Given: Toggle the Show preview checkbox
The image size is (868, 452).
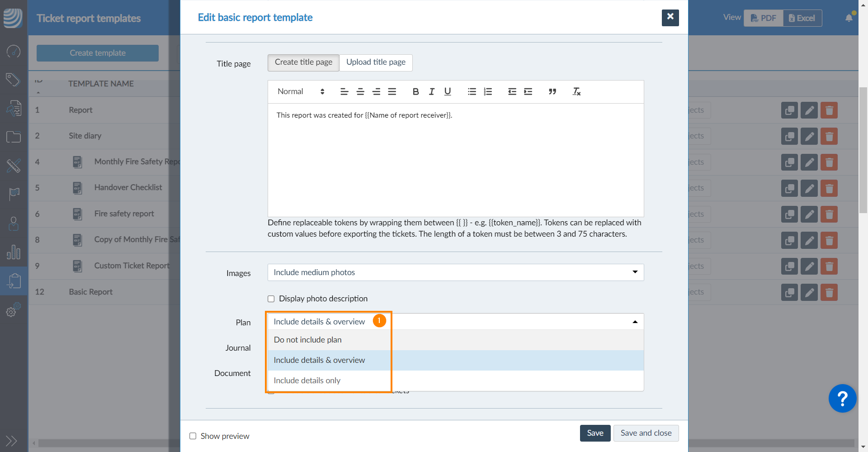Looking at the screenshot, I should point(193,436).
